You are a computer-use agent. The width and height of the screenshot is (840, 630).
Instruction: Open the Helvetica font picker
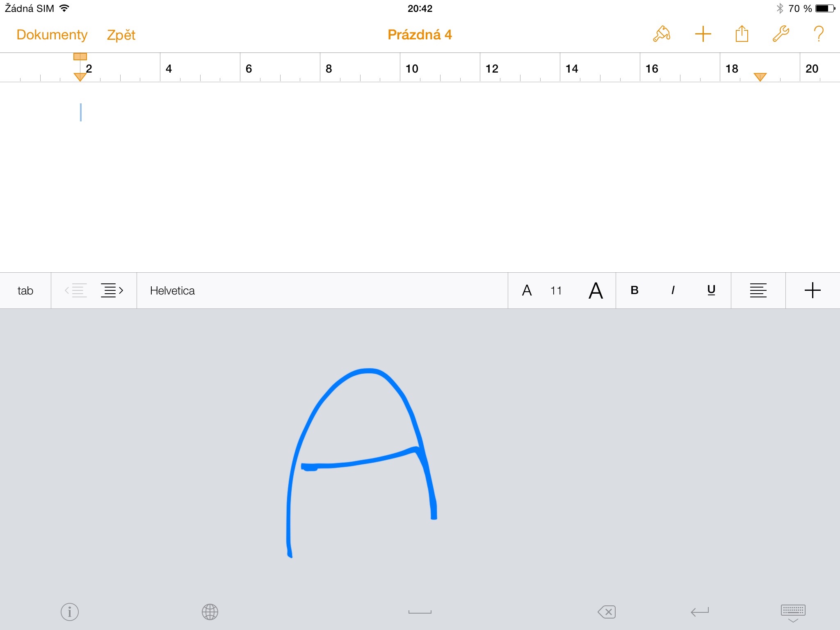click(172, 290)
